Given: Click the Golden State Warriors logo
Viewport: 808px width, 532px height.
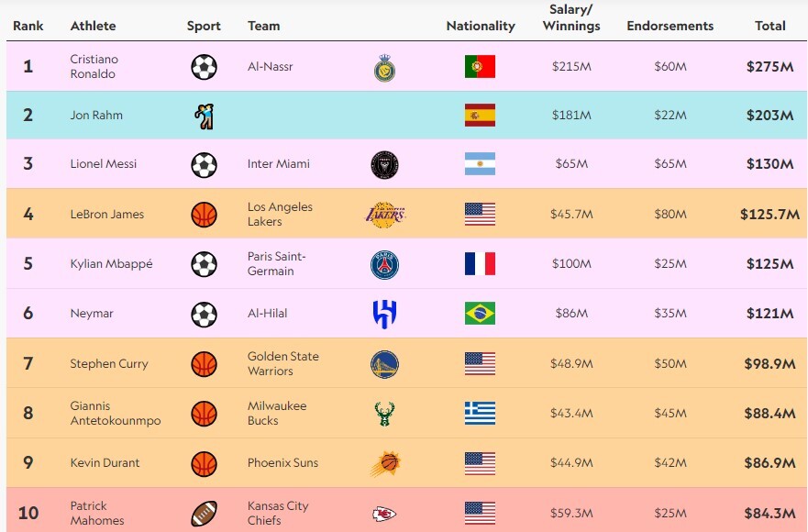Looking at the screenshot, I should tap(384, 364).
